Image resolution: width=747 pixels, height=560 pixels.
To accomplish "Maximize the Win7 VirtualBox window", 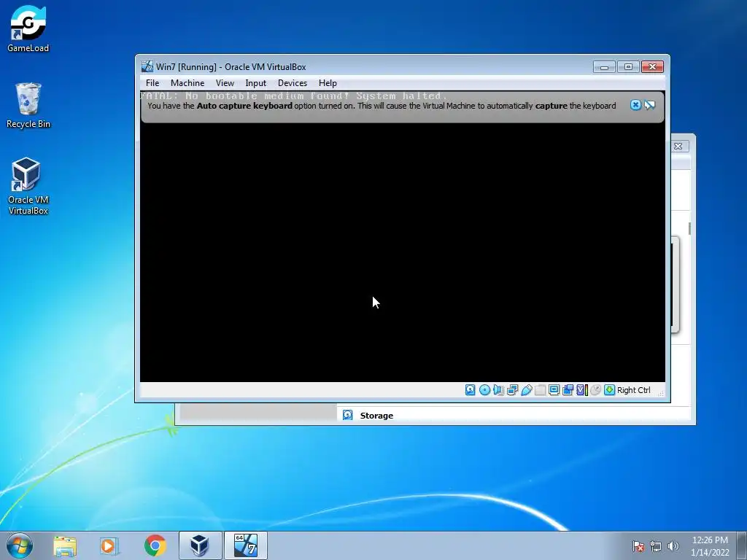I will [628, 66].
